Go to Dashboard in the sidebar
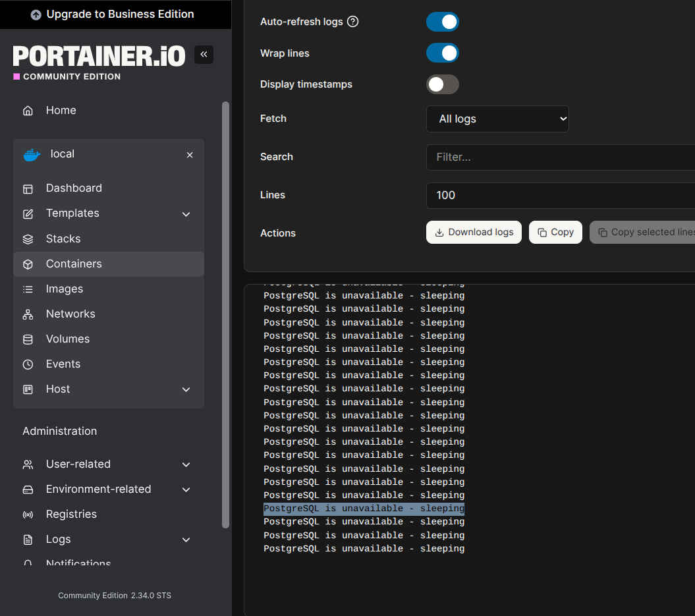Screen dimensions: 695x616 (74, 188)
